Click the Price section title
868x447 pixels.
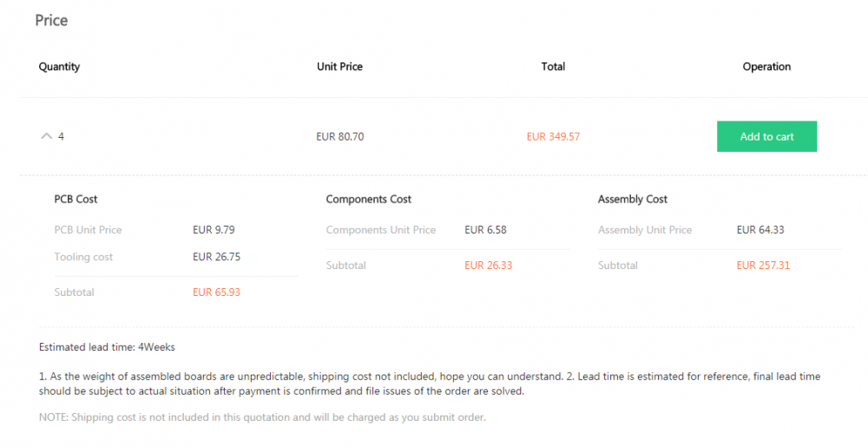[x=51, y=20]
